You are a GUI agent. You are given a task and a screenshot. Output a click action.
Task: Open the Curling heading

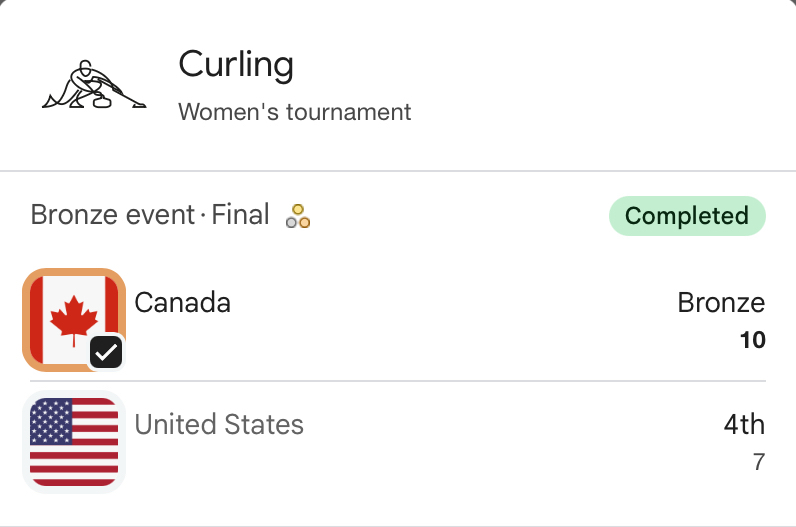click(x=236, y=65)
